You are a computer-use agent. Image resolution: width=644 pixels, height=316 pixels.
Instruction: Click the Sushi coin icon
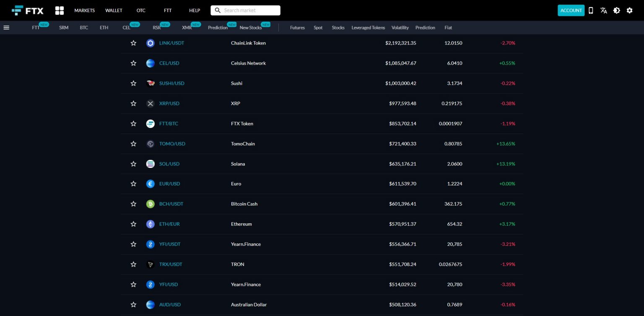(x=150, y=84)
